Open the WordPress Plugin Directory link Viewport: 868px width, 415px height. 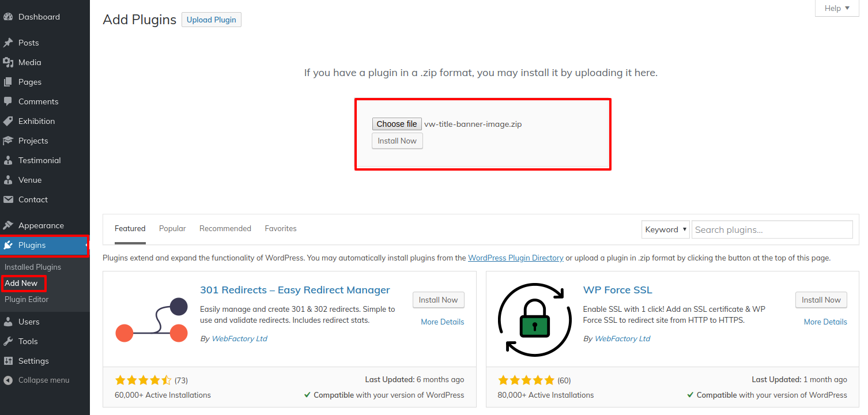(515, 258)
